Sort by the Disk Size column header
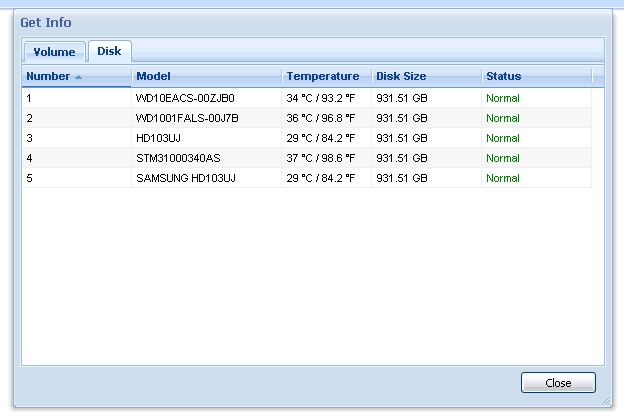 (427, 76)
